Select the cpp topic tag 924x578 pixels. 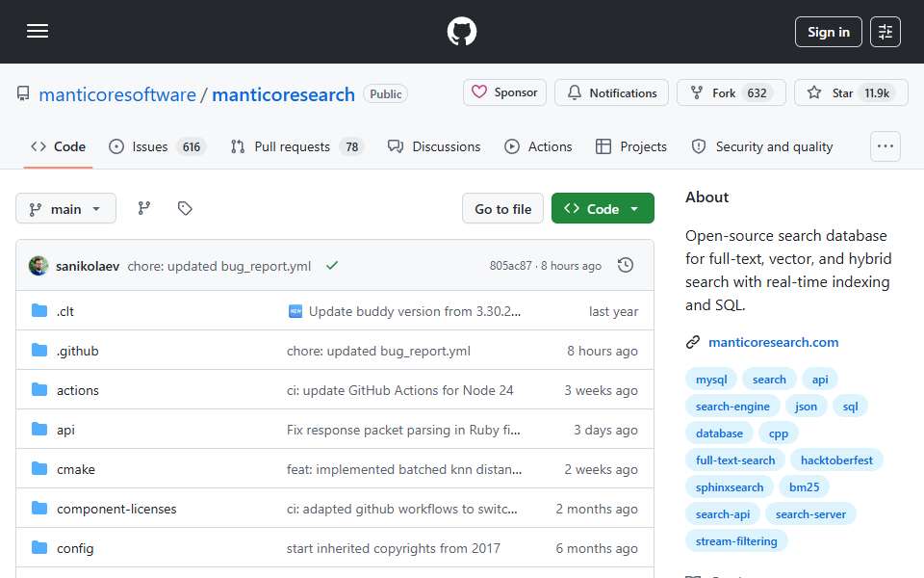778,433
